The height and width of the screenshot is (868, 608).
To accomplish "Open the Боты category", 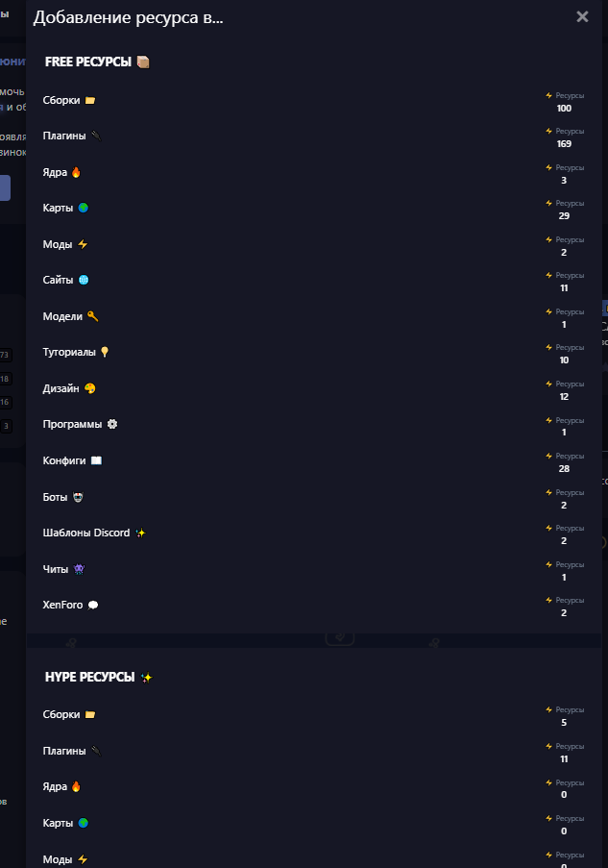I will coord(56,497).
